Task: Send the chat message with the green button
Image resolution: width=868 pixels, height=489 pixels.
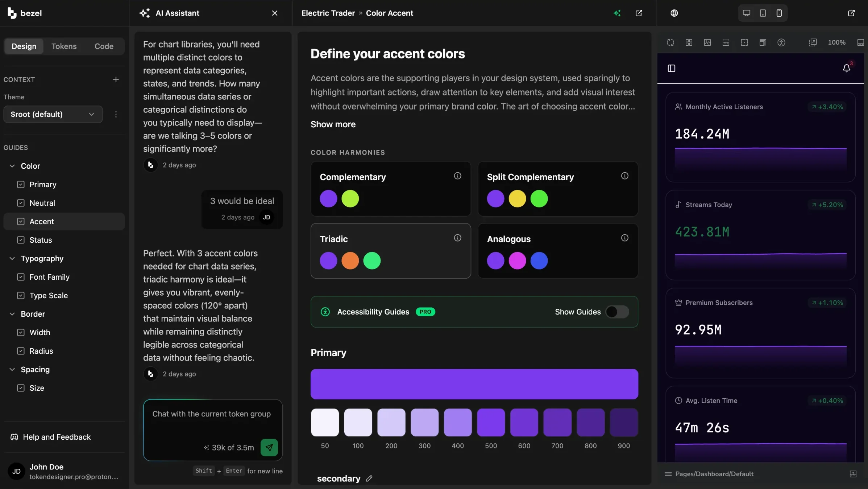Action: (269, 448)
